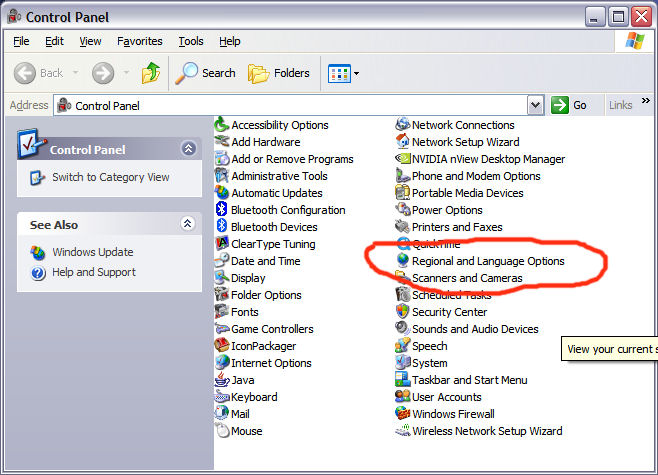Open the Date and Time icon
The image size is (658, 475).
[x=221, y=261]
